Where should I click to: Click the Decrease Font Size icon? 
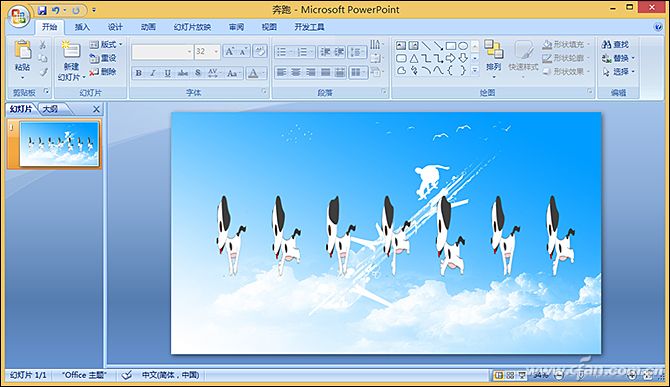pyautogui.click(x=243, y=51)
